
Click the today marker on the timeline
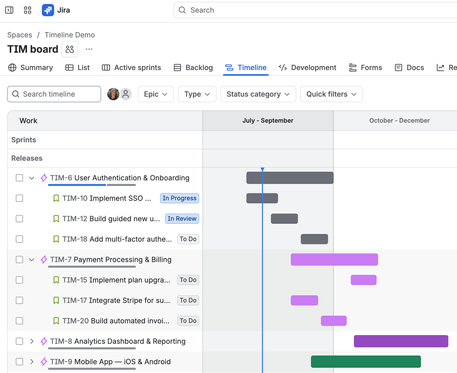[x=262, y=169]
